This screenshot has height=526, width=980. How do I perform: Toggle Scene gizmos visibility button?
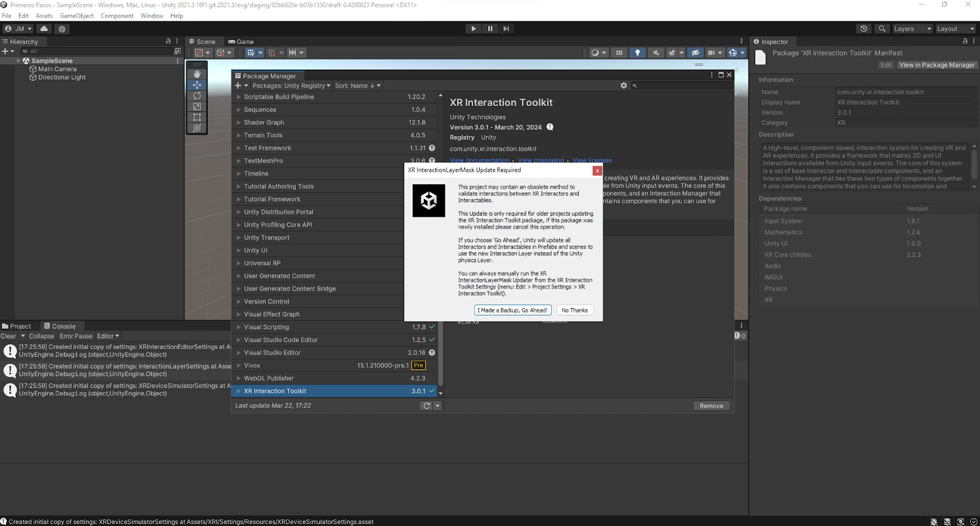point(733,53)
